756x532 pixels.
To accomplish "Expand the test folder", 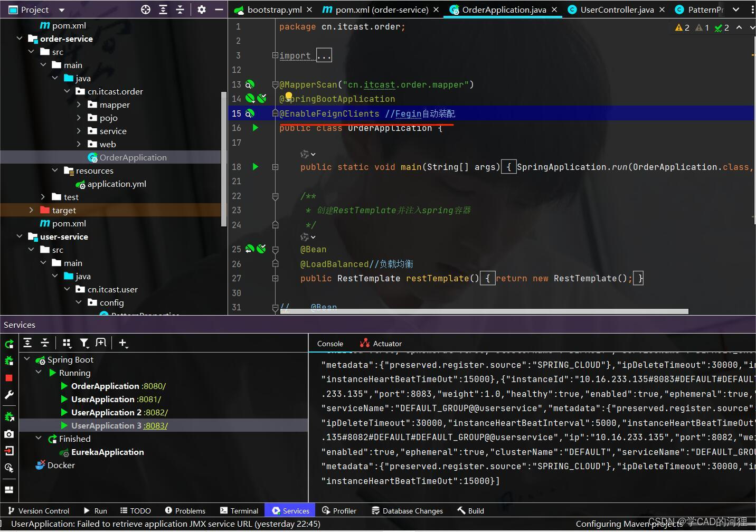I will pos(43,197).
